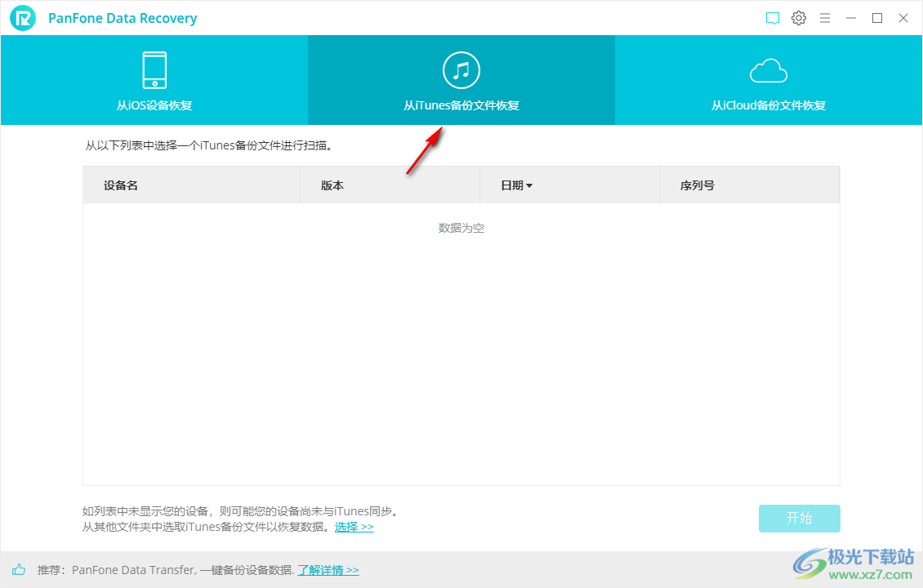Select the 从iTunes备份文件恢复 tab
This screenshot has width=923, height=588.
point(461,80)
